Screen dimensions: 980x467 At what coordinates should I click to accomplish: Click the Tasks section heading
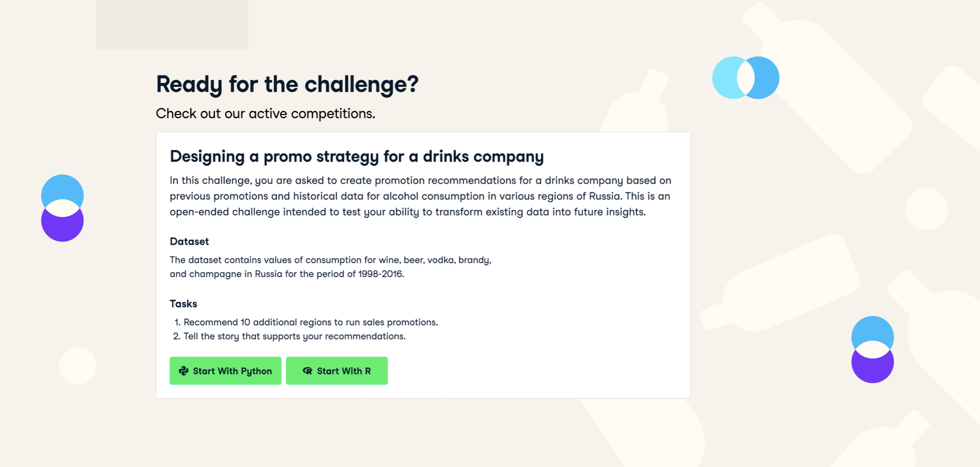(x=183, y=304)
